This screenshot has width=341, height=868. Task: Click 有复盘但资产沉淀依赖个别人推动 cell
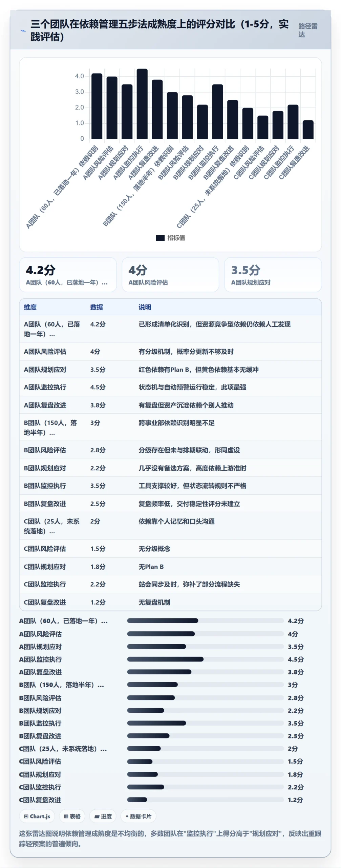pyautogui.click(x=186, y=405)
